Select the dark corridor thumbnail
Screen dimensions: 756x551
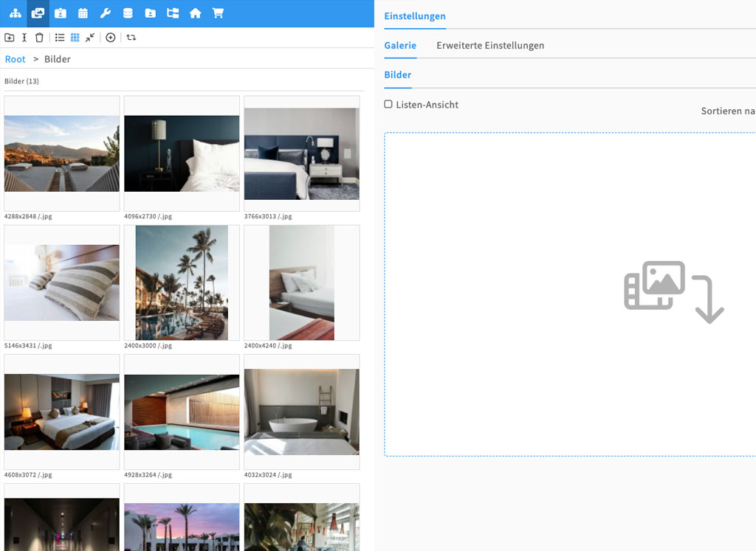pyautogui.click(x=62, y=518)
